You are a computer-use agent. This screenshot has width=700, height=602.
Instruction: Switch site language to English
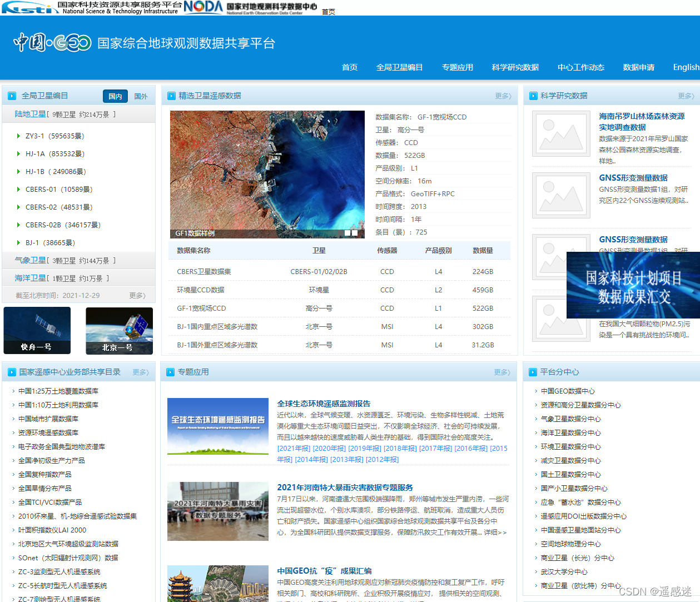click(686, 67)
